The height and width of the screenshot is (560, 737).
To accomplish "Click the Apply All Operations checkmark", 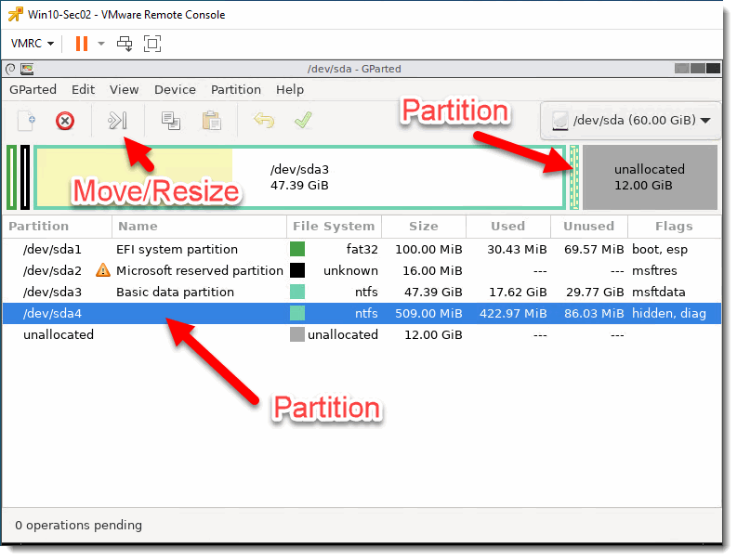I will click(x=302, y=120).
